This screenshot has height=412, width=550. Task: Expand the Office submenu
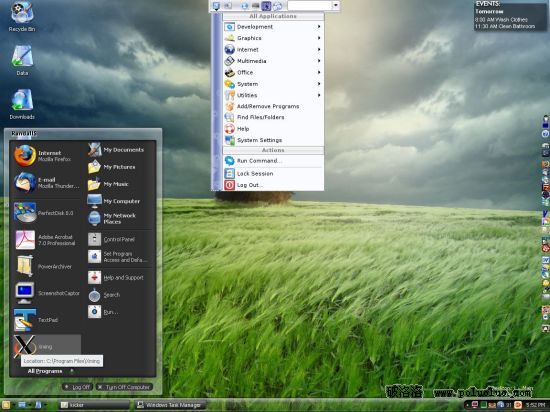click(273, 72)
